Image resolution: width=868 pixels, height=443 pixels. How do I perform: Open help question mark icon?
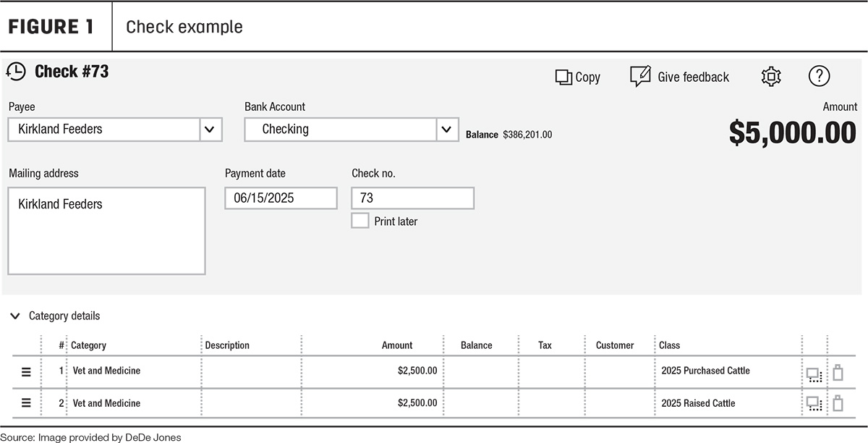pyautogui.click(x=819, y=76)
